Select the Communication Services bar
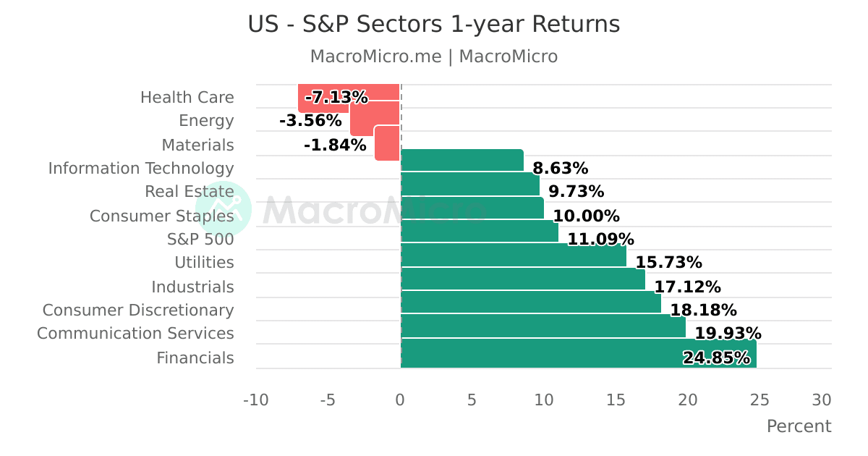868x456 pixels. point(542,326)
